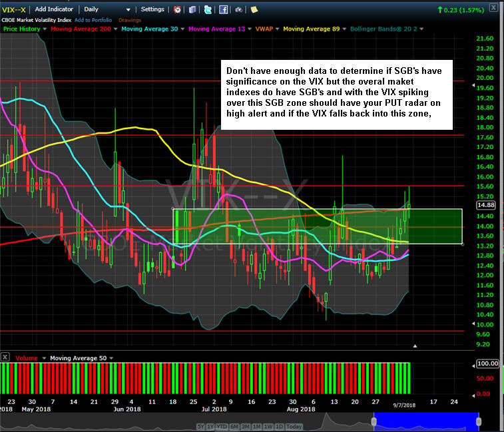The width and height of the screenshot is (504, 432).
Task: Close the Volume panel with X icon
Action: pos(5,357)
